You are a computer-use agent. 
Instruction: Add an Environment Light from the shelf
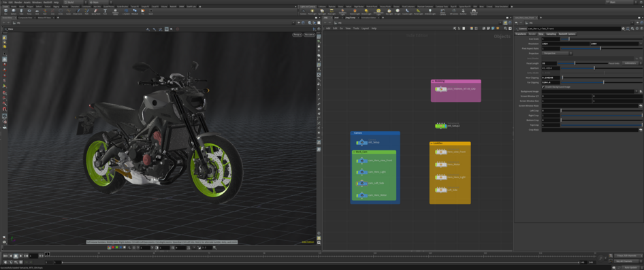[379, 12]
